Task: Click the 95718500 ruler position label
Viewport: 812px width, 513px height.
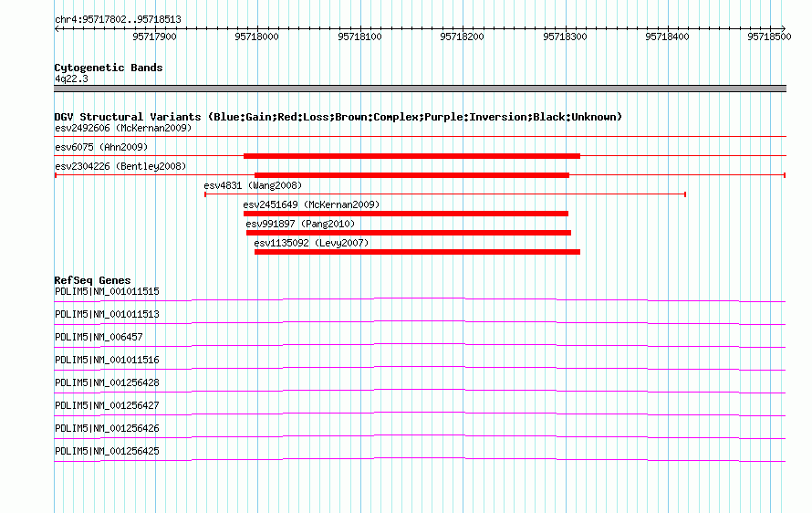Action: 769,37
